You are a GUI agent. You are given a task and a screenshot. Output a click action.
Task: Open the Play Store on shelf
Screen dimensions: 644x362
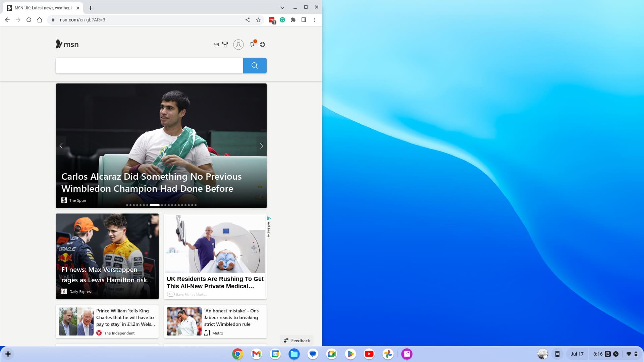click(351, 354)
